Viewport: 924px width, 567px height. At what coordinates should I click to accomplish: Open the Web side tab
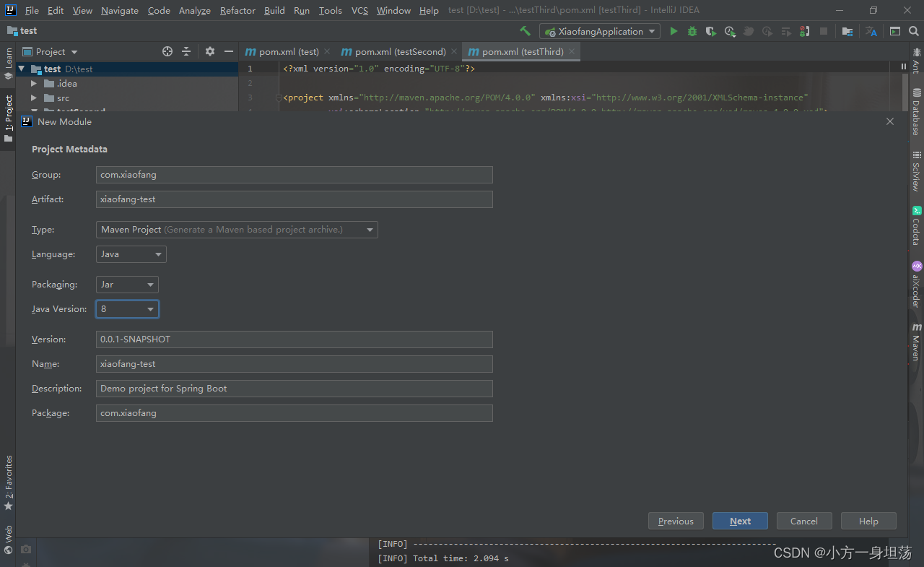click(8, 540)
